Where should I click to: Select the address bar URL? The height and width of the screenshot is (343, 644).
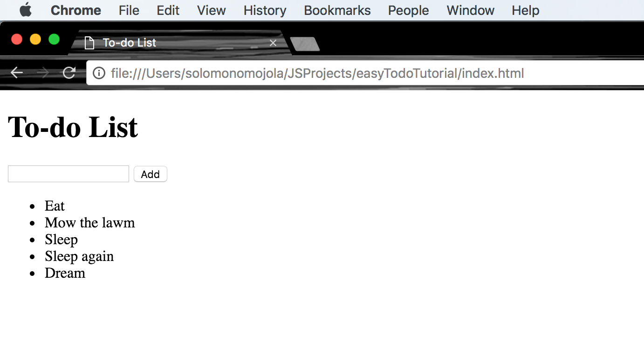[317, 73]
